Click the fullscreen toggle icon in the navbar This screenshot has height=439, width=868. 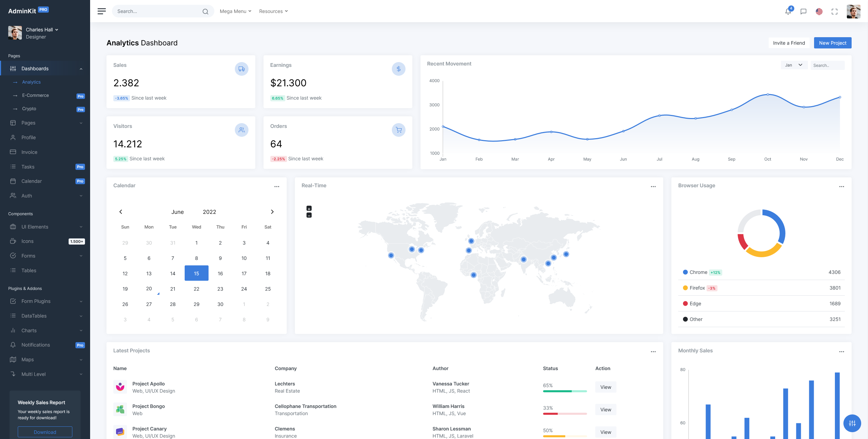835,11
